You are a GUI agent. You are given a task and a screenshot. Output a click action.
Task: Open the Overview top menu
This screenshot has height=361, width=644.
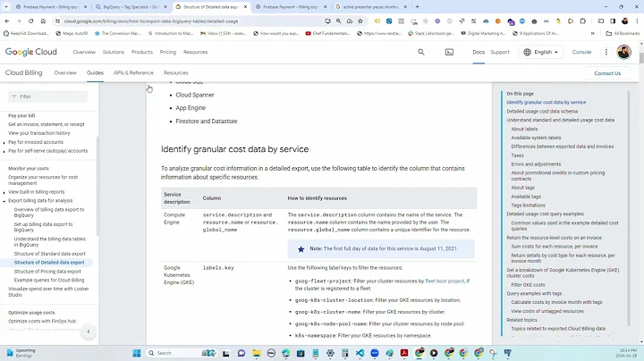pos(84,52)
